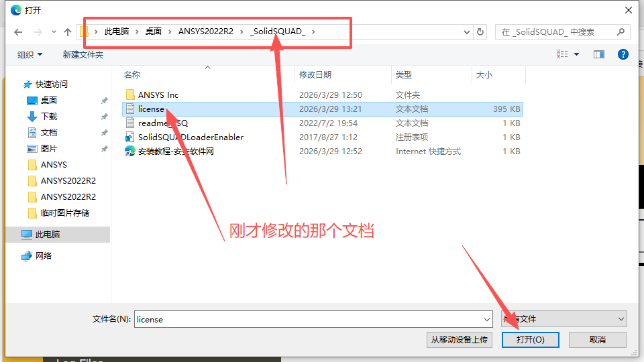The height and width of the screenshot is (362, 644).
Task: Open the file type filter dropdown
Action: [x=564, y=319]
